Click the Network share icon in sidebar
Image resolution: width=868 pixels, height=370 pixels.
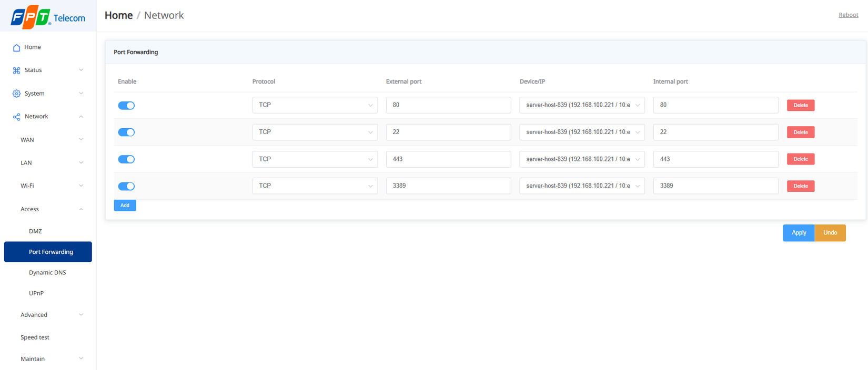16,117
